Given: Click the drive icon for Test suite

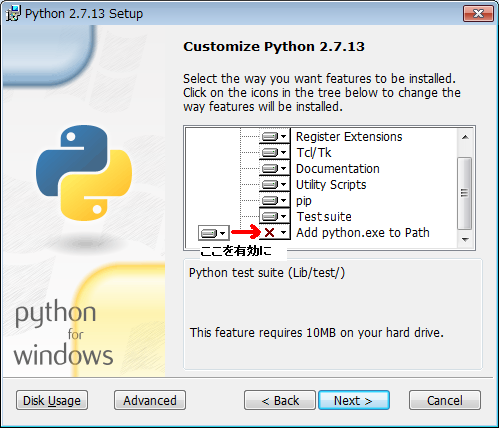Looking at the screenshot, I should [x=270, y=216].
